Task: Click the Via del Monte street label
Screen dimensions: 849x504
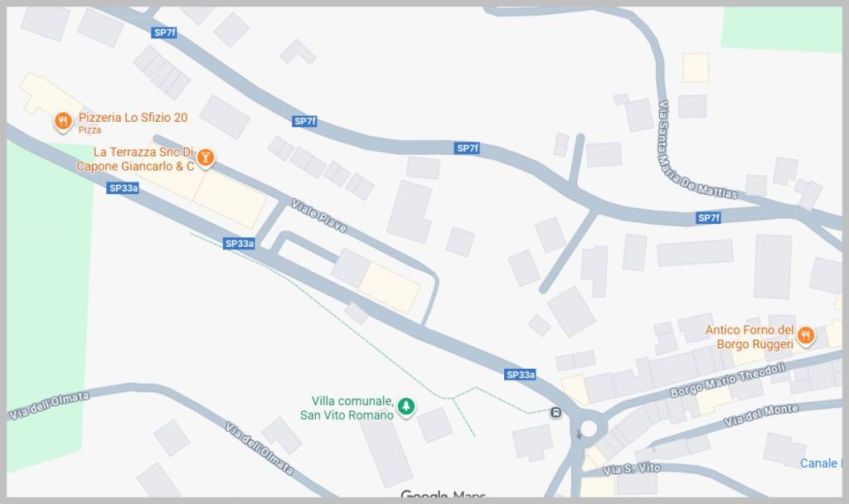Action: point(761,414)
